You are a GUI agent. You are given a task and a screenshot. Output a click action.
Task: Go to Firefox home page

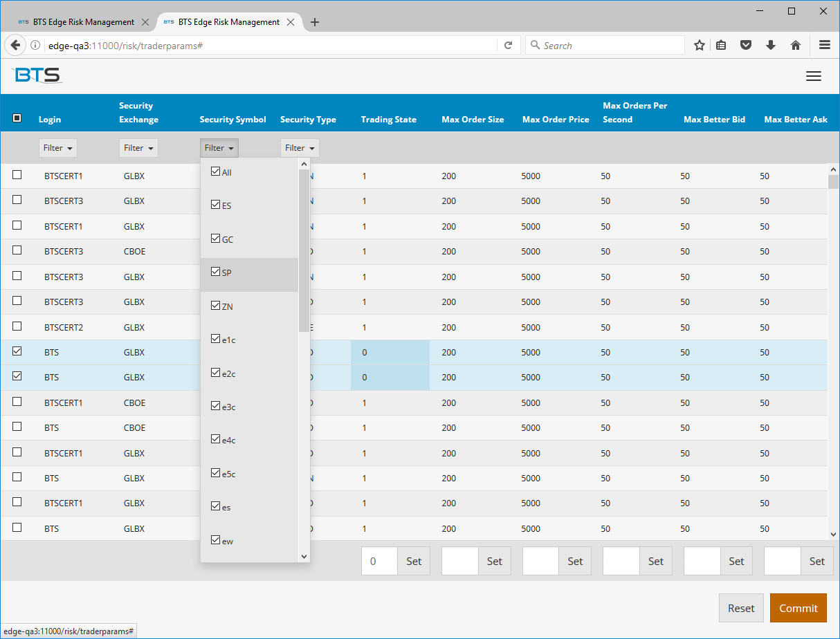coord(796,45)
